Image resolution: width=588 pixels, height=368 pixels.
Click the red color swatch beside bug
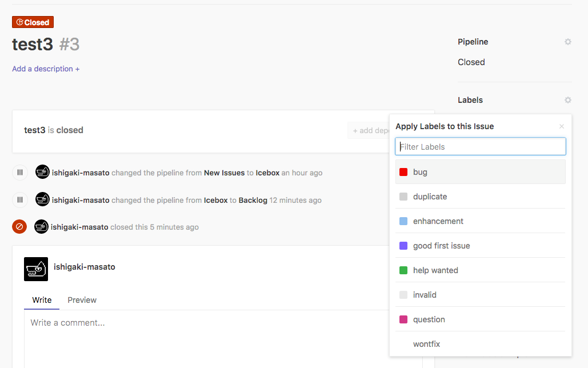click(x=403, y=171)
